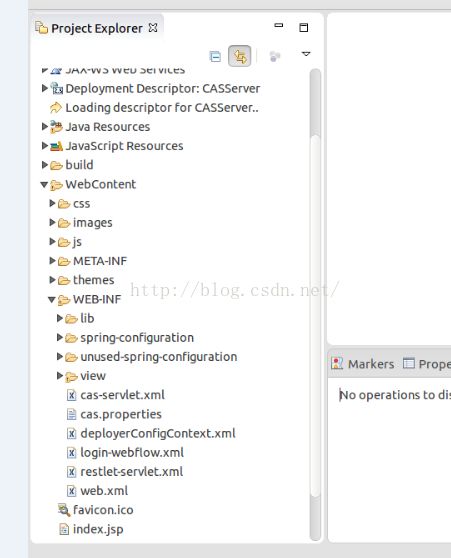Screen dimensions: 451x558
Task: Select favicon.ico file
Action: click(x=103, y=510)
